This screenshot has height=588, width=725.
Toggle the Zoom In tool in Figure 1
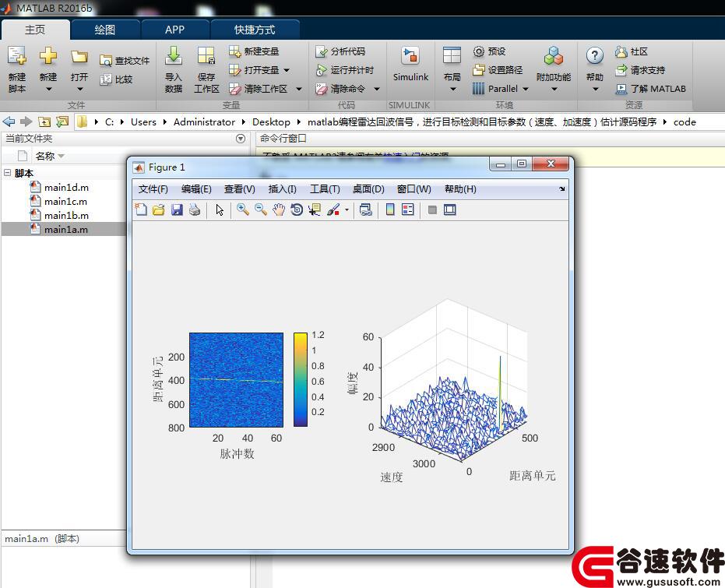pos(243,209)
